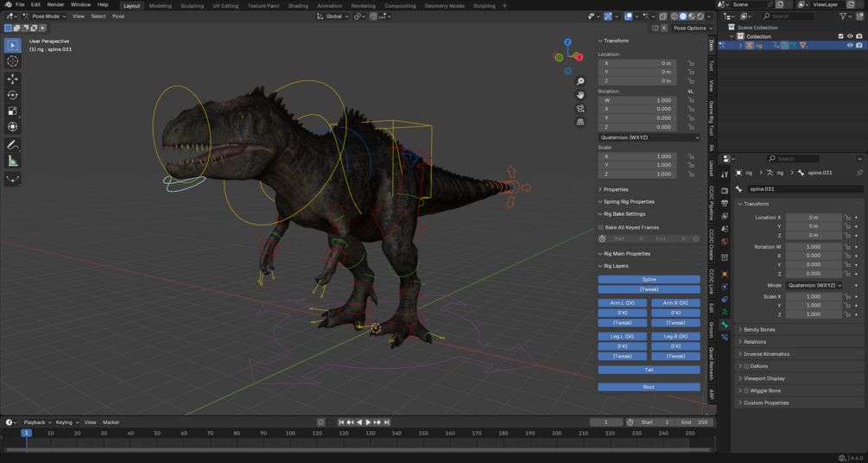Pick the Measure tool
The image size is (868, 463).
pyautogui.click(x=13, y=161)
